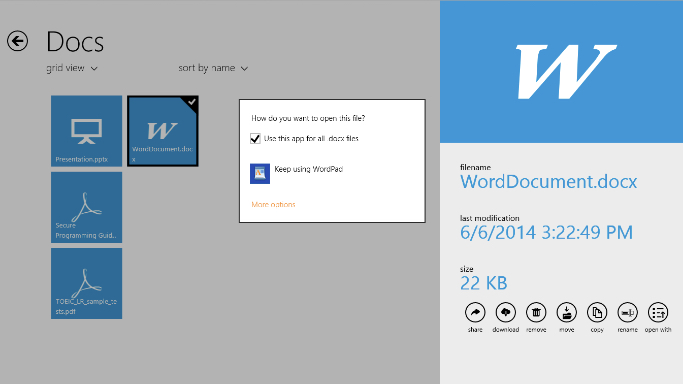Select the Presentation.pptx tile

click(86, 131)
